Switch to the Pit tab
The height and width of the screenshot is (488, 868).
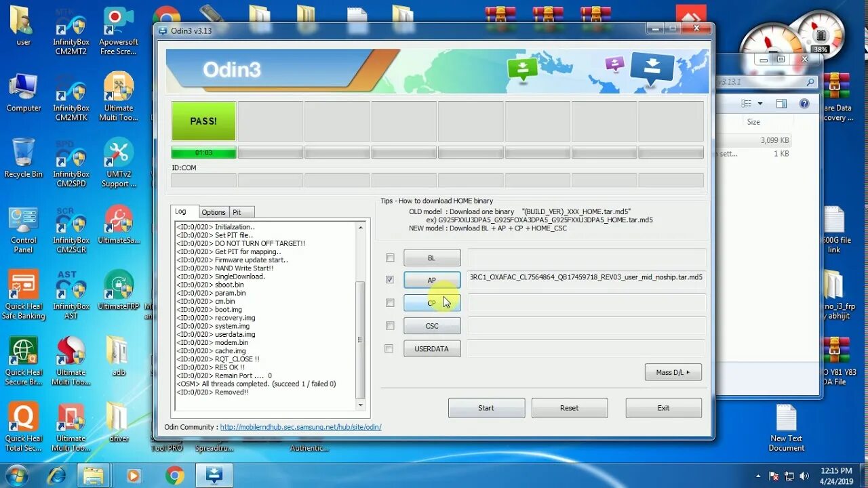click(x=242, y=212)
